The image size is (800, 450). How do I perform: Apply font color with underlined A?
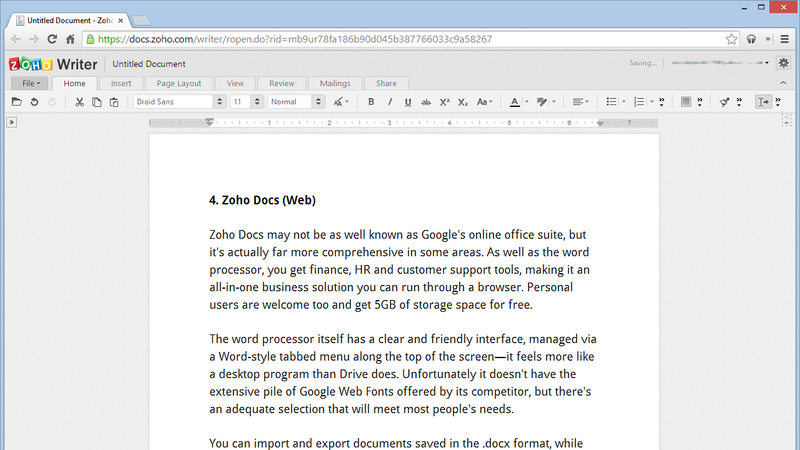click(x=515, y=102)
